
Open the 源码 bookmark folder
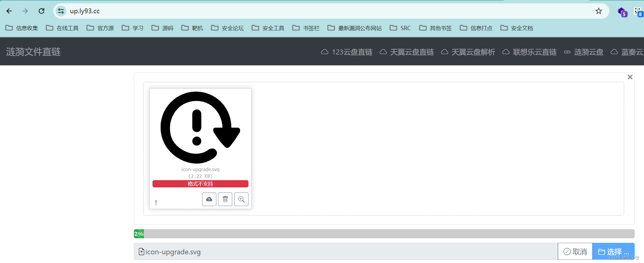(x=162, y=28)
